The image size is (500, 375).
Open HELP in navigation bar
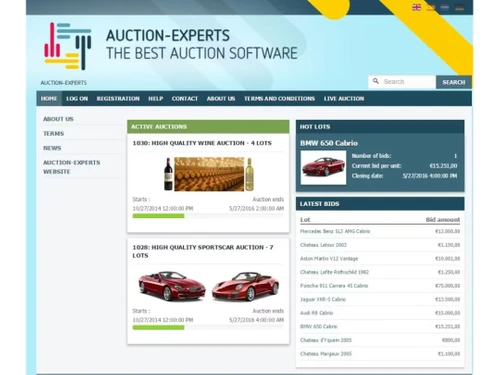click(x=156, y=99)
